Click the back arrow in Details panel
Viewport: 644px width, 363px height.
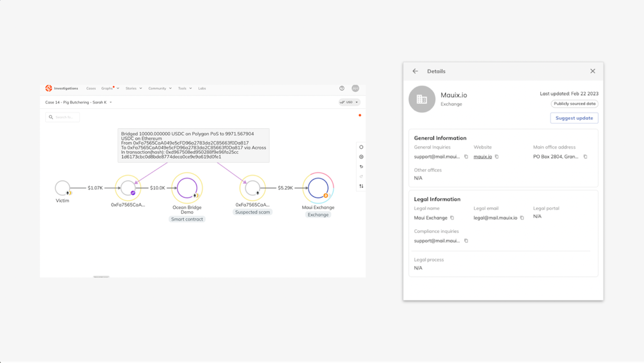click(x=415, y=71)
